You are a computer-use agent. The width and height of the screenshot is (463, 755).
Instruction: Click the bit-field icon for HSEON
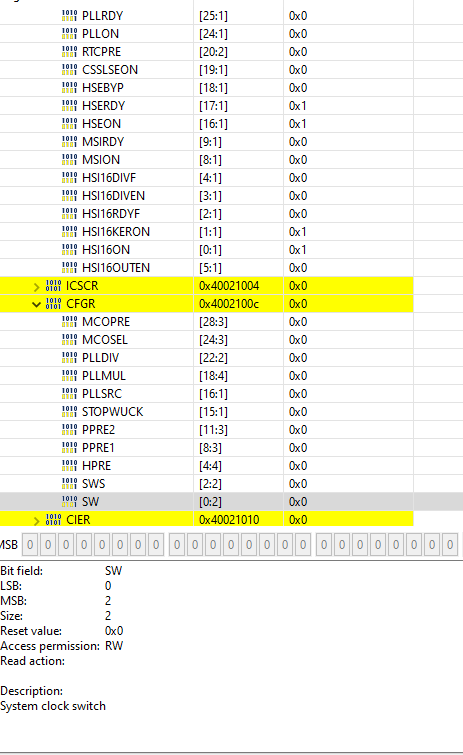click(69, 124)
